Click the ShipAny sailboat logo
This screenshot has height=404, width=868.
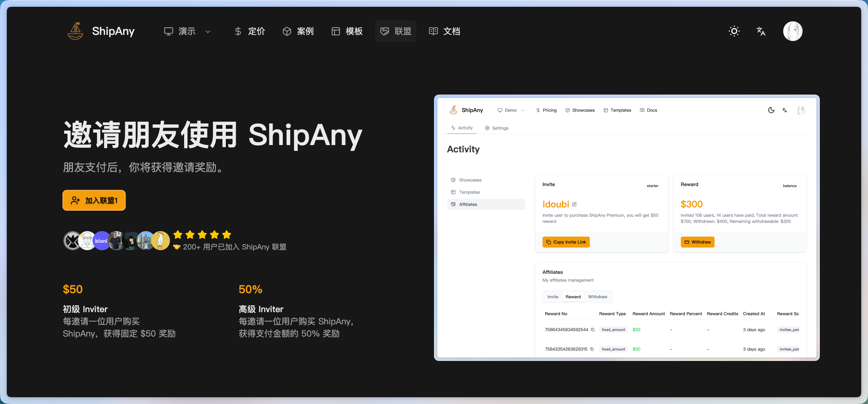click(x=75, y=31)
